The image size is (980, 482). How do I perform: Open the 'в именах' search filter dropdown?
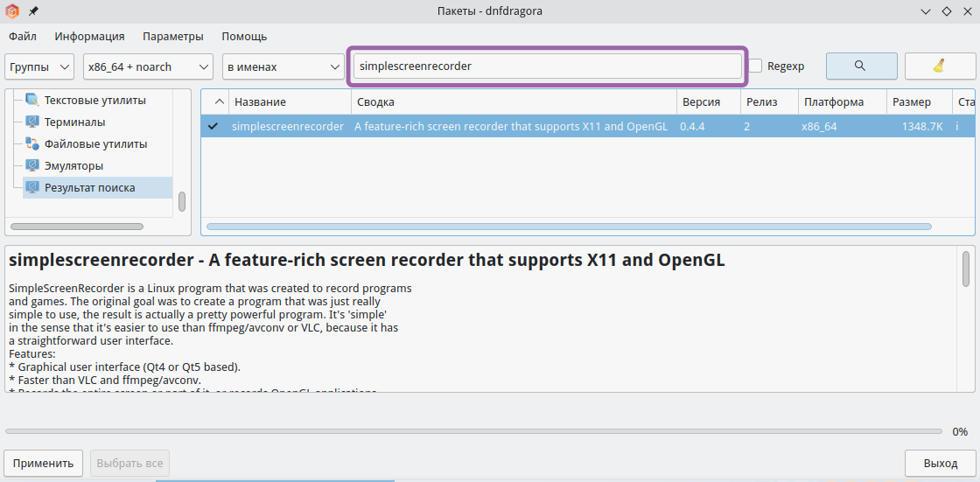coord(283,66)
